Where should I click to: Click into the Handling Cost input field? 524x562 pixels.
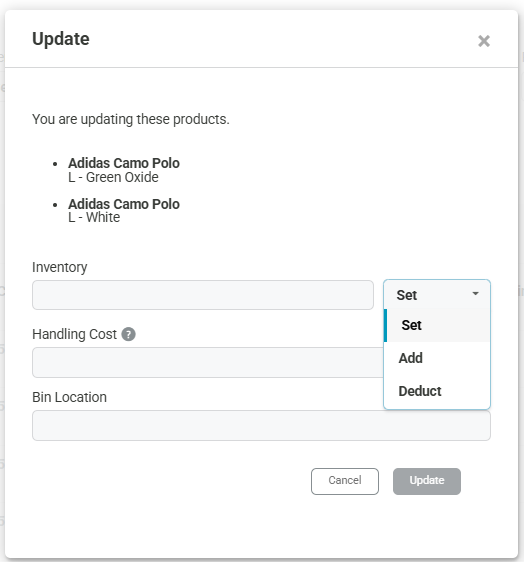click(208, 362)
